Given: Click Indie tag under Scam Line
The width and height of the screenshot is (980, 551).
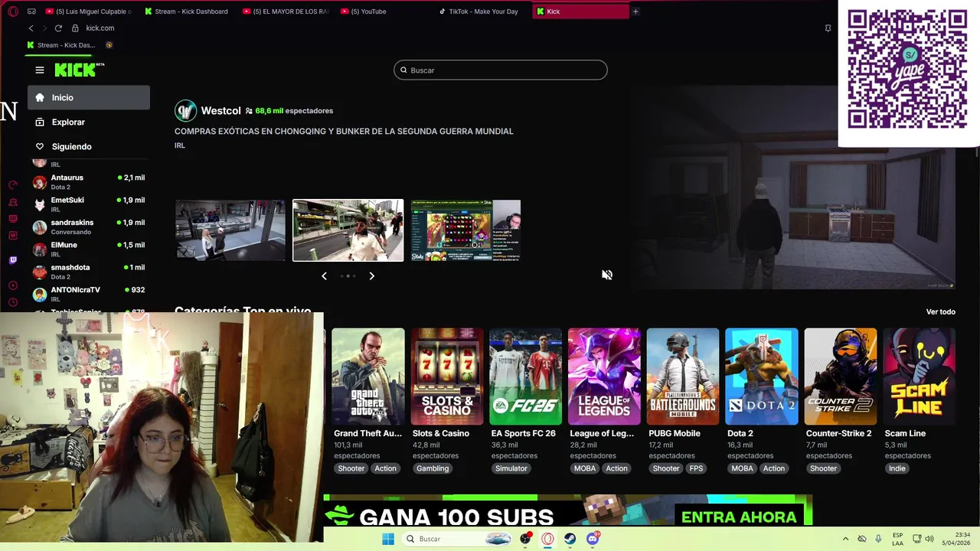Looking at the screenshot, I should tap(897, 468).
